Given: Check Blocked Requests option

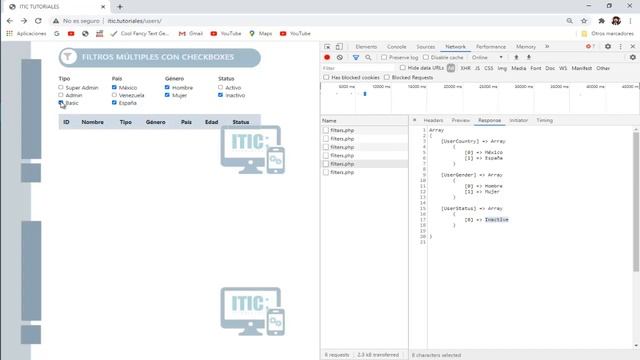Looking at the screenshot, I should pyautogui.click(x=387, y=77).
